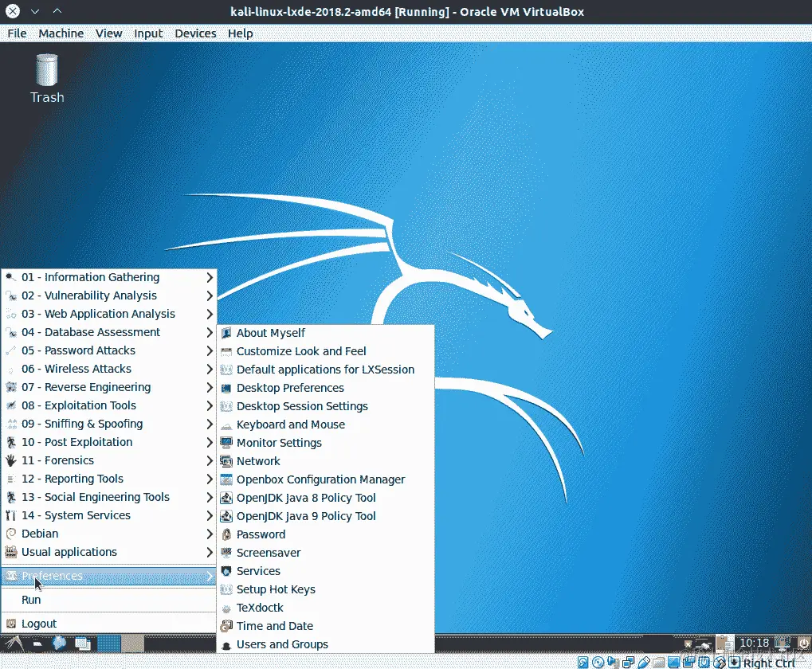Expand the 09 - Sniffing & Spoofing arrow

click(x=210, y=424)
